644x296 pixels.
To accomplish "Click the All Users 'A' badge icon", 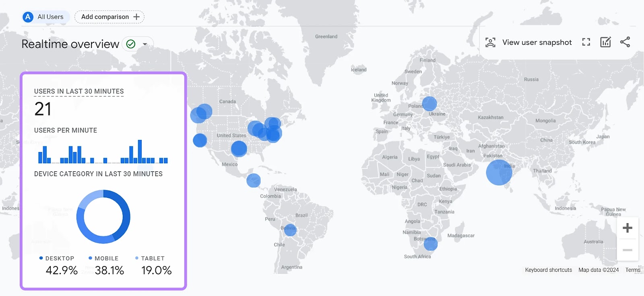I will pos(28,17).
